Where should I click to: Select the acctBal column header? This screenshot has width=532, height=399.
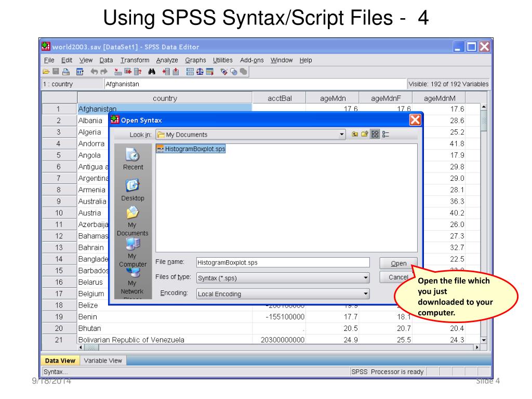(x=279, y=98)
